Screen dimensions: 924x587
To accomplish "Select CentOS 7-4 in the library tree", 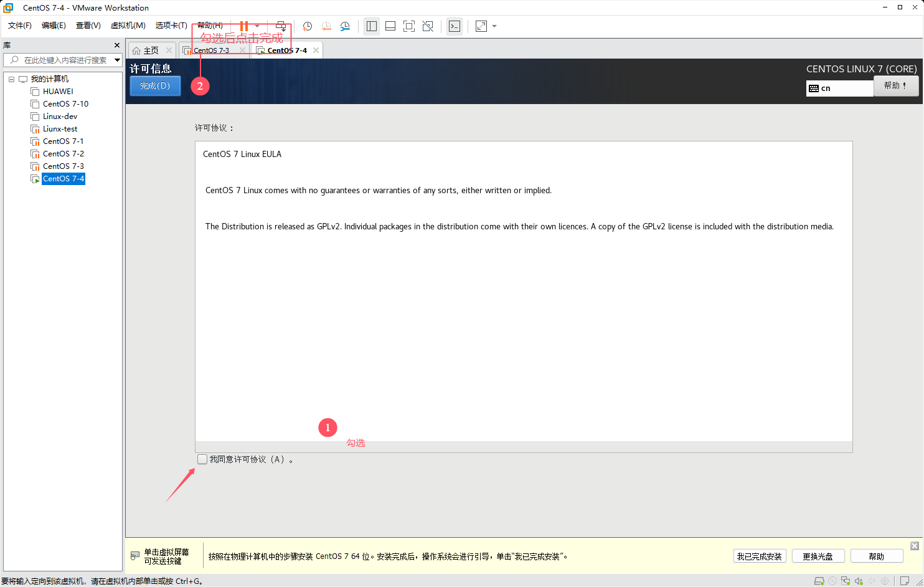I will 63,179.
